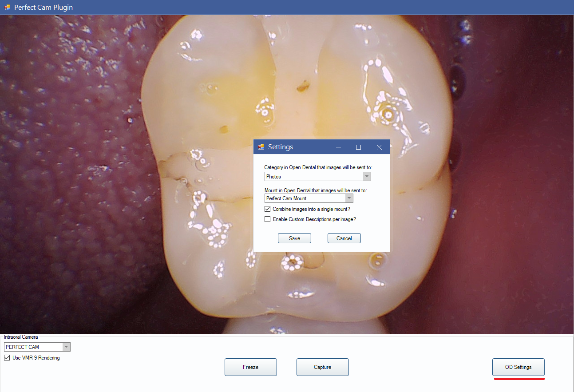This screenshot has height=392, width=574.
Task: Toggle Use VMR-9 Rendering checkbox
Action: tap(7, 357)
